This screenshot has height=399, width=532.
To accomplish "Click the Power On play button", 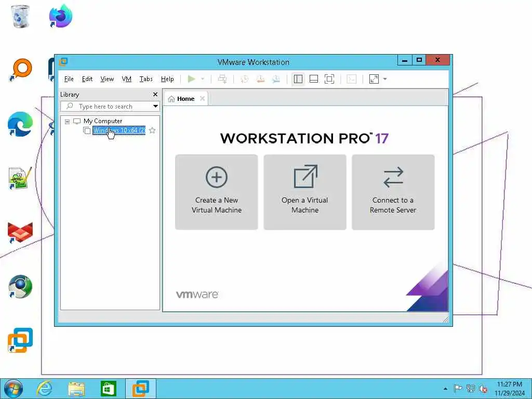I will (x=191, y=79).
